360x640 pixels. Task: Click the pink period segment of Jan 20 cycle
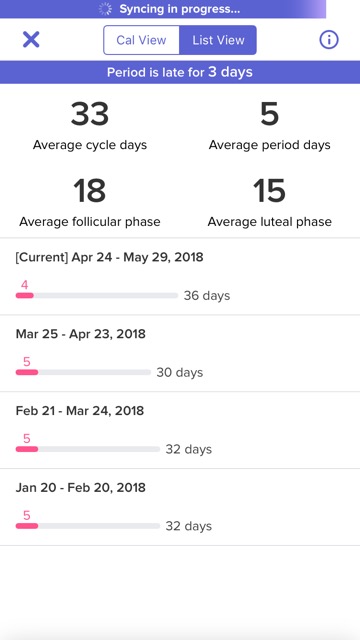click(27, 526)
